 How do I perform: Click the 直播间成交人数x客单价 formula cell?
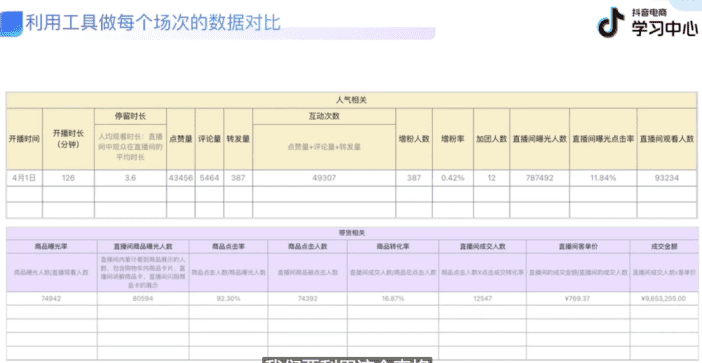coord(664,273)
